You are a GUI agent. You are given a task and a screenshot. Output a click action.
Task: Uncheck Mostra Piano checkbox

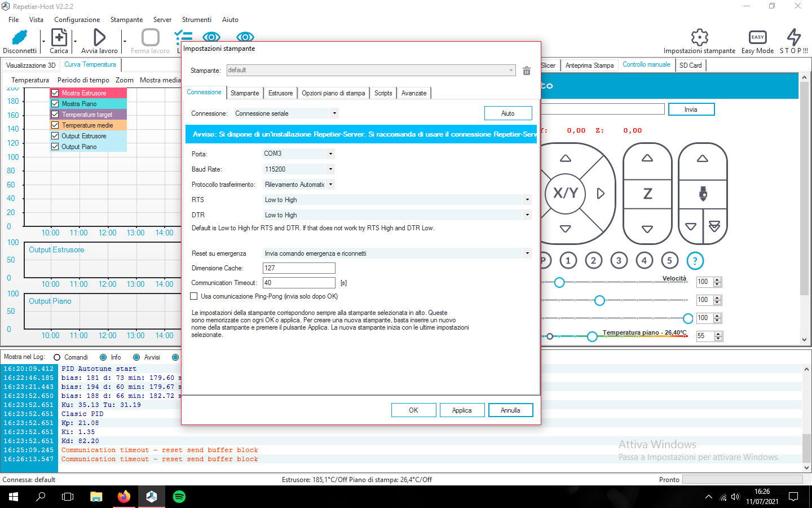55,104
